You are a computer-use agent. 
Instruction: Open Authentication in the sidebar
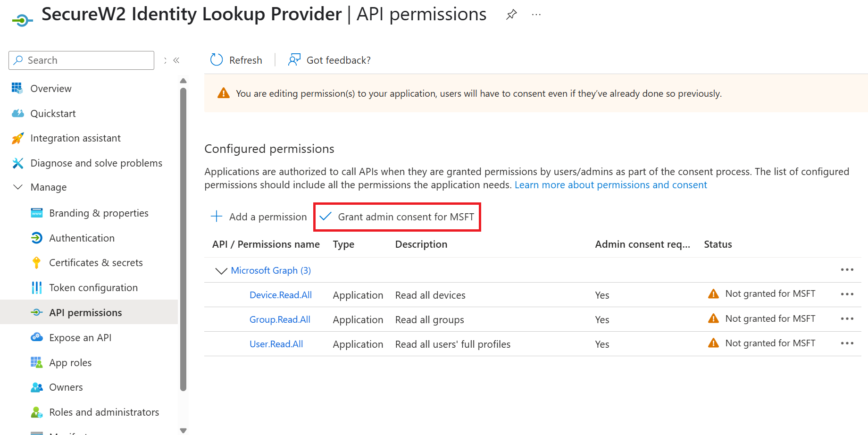[x=82, y=238]
